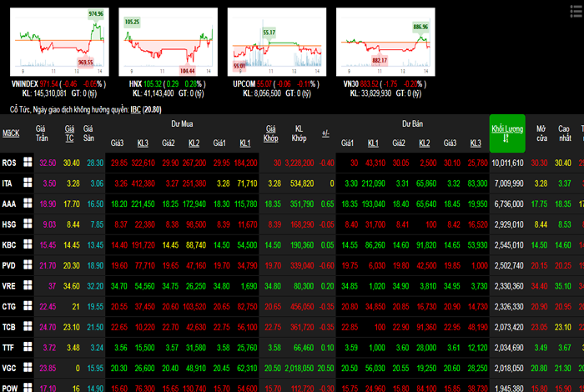This screenshot has height=392, width=584.
Task: Click CTG floor price 19.55
Action: pyautogui.click(x=95, y=306)
